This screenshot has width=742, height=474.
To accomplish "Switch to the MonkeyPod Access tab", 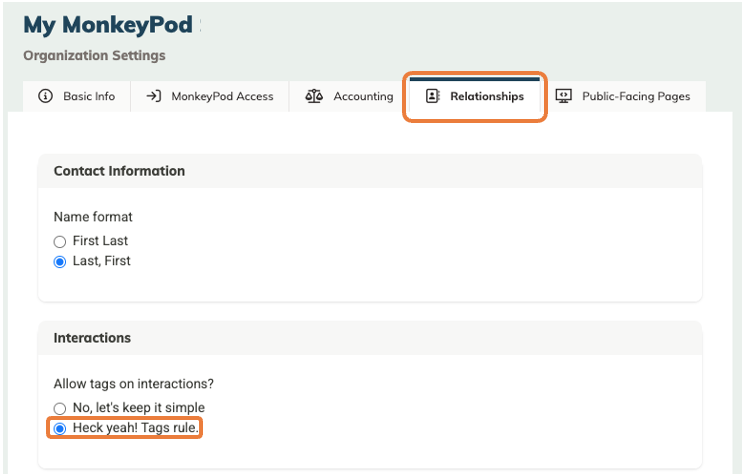I will click(x=210, y=97).
